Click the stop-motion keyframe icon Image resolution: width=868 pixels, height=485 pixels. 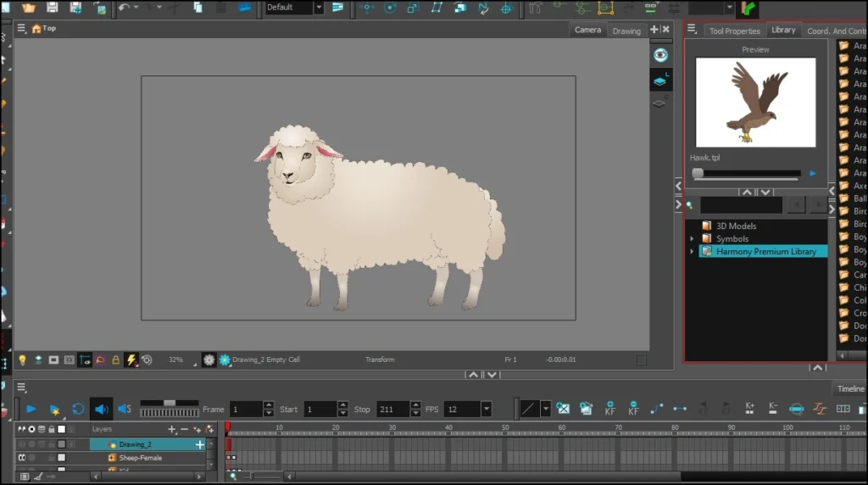point(680,409)
